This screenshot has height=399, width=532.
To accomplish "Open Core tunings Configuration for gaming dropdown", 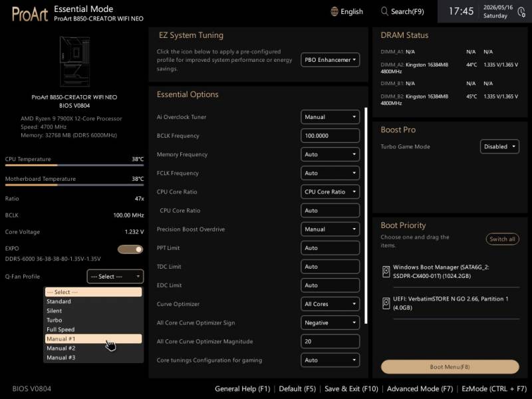I will tap(330, 360).
